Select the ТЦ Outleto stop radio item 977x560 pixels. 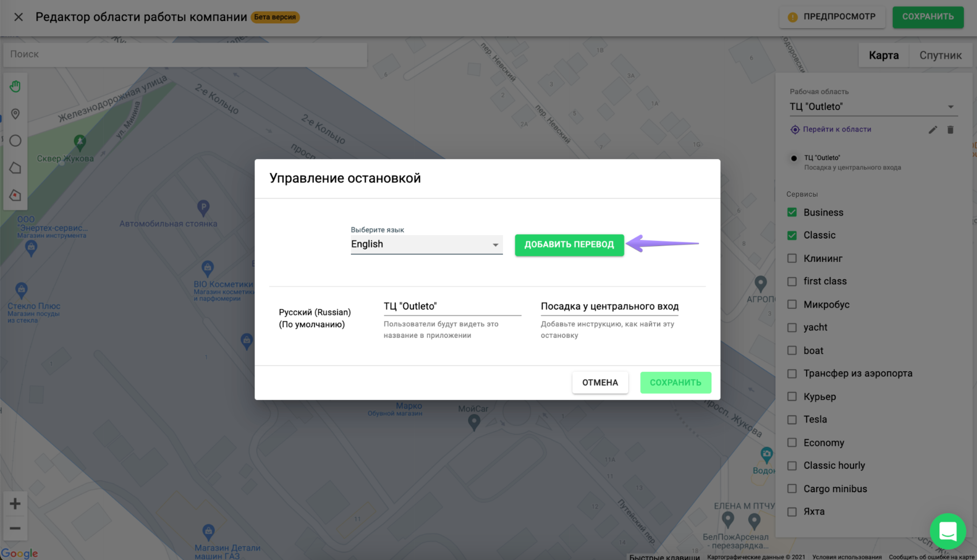pyautogui.click(x=794, y=158)
